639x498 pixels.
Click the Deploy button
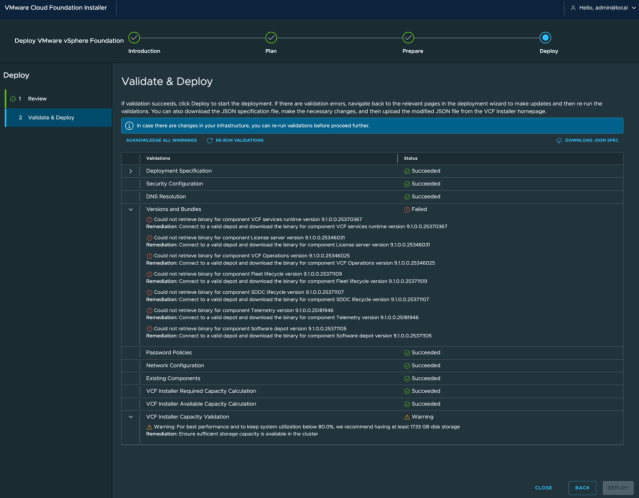pos(618,488)
